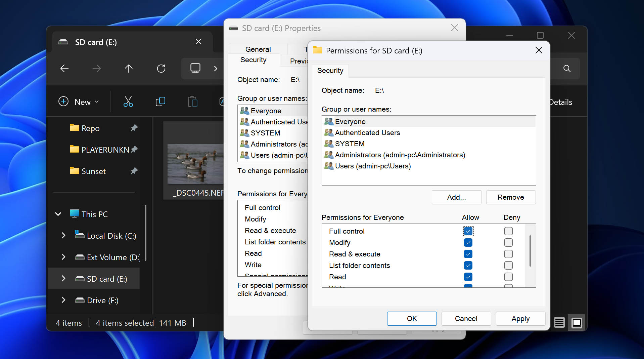
Task: Open search with the magnifier icon
Action: 567,69
